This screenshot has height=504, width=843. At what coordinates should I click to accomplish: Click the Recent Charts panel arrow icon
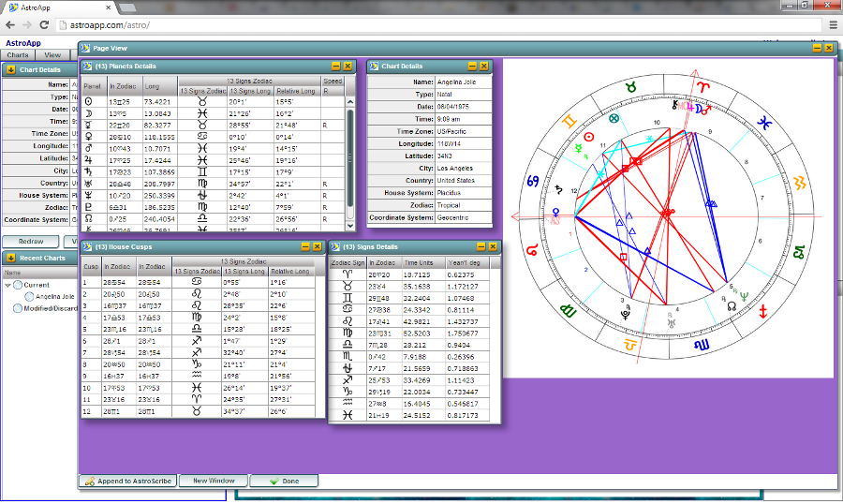(x=10, y=258)
